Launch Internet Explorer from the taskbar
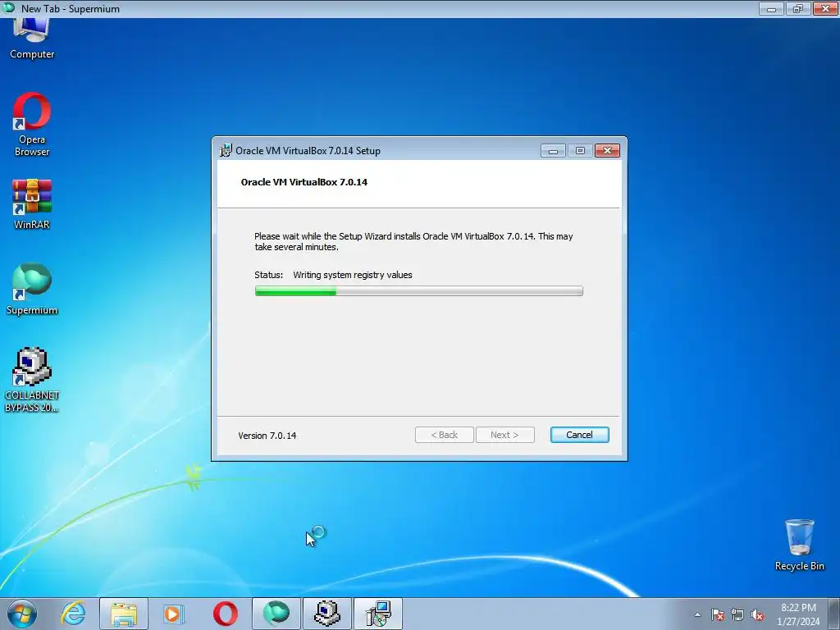This screenshot has height=630, width=840. point(73,614)
